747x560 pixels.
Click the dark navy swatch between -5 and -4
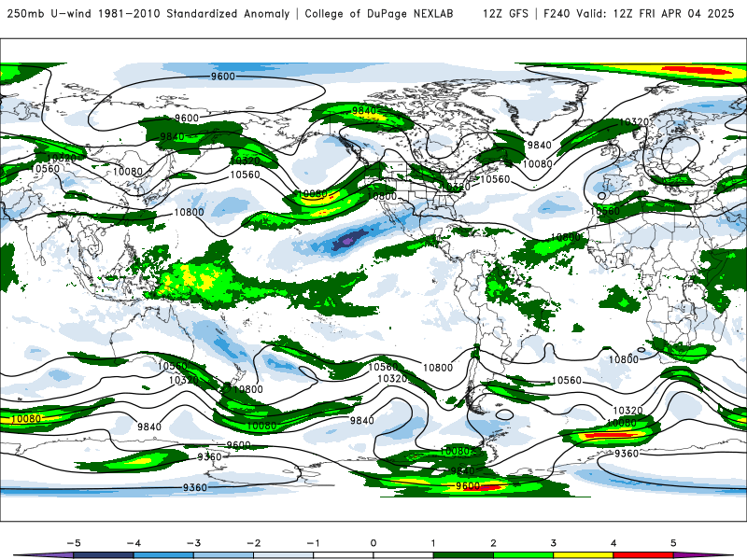click(x=104, y=555)
